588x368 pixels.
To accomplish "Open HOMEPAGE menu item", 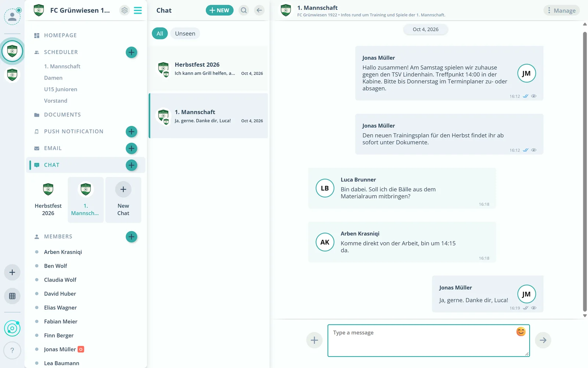I will [x=60, y=35].
